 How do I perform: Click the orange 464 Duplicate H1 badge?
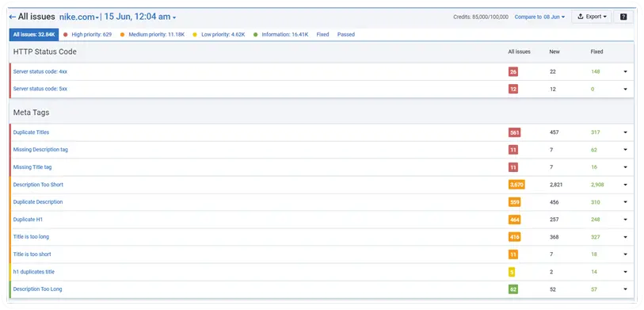click(515, 220)
